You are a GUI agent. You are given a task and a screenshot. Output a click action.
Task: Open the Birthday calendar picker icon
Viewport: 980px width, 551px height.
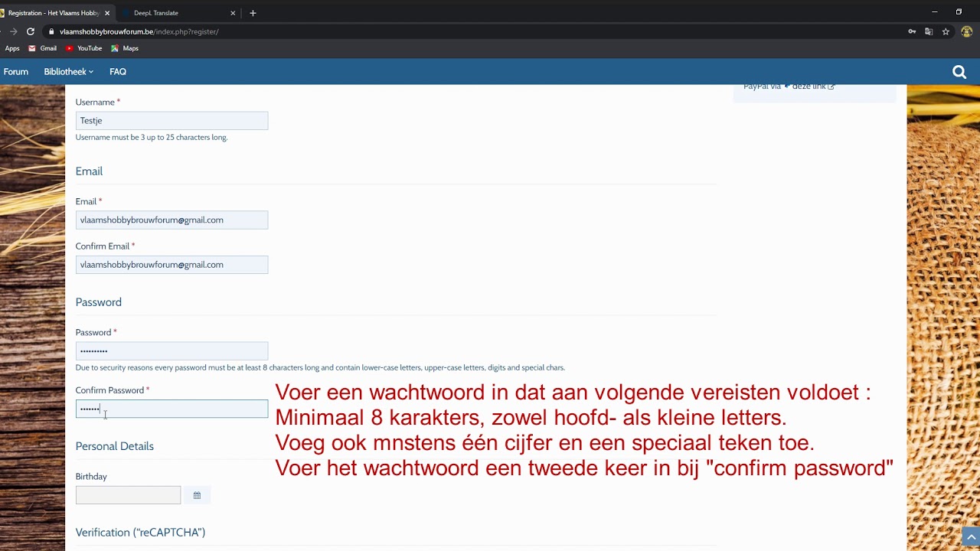click(197, 495)
